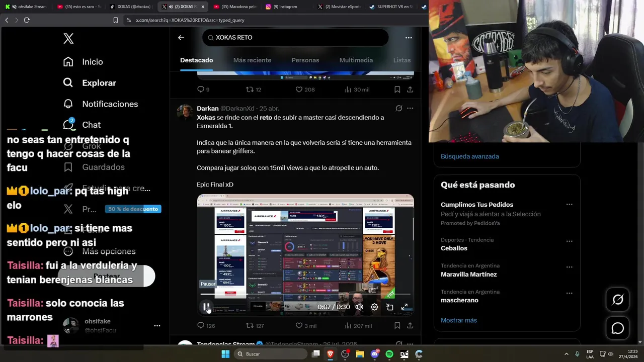
Task: Click the XOKAS RETO search field
Action: 295,38
